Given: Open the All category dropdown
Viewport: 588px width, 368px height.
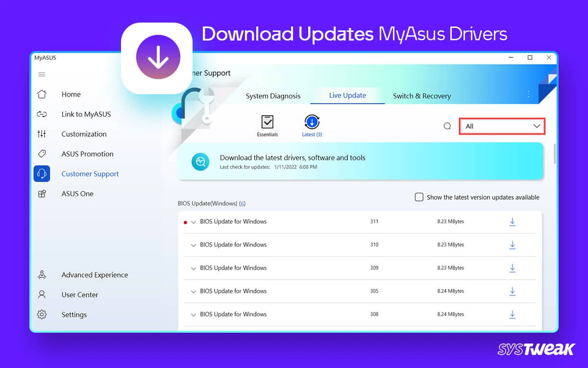Looking at the screenshot, I should point(502,126).
